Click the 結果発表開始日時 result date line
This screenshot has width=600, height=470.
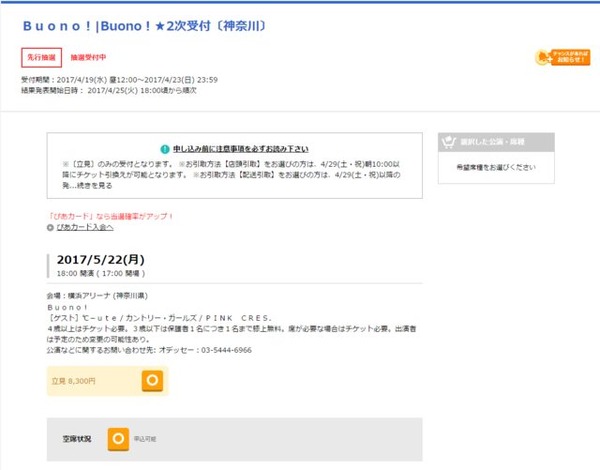109,90
